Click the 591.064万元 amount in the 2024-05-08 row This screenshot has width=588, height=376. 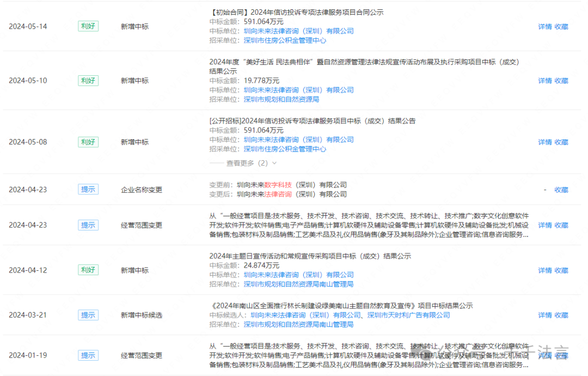[x=264, y=130]
